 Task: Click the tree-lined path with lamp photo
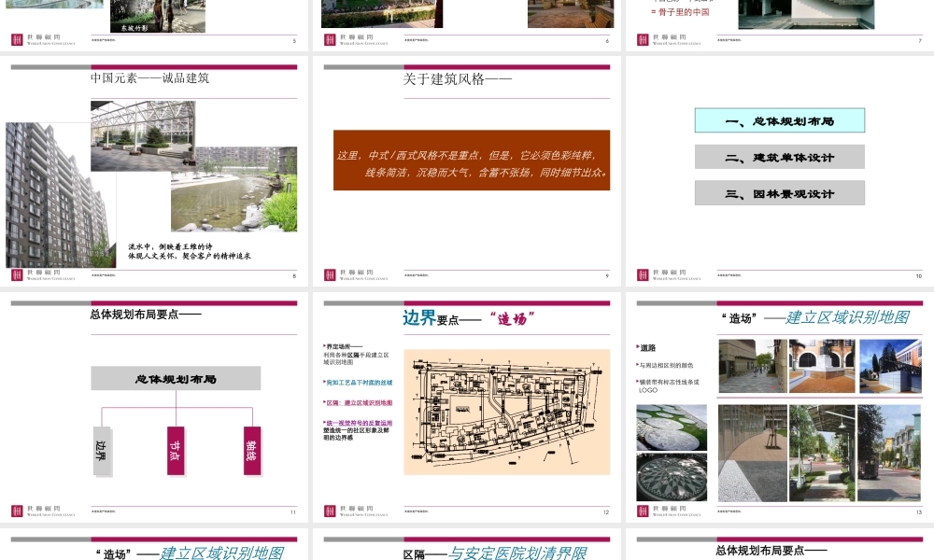[x=822, y=454]
